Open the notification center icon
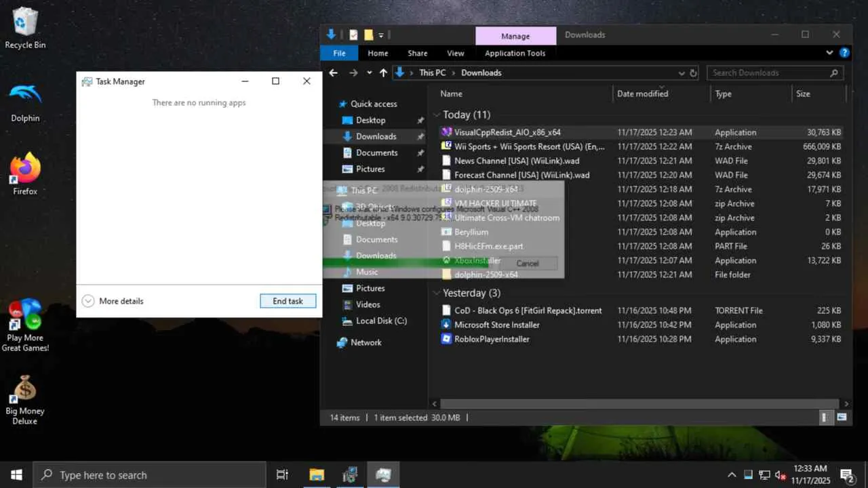Viewport: 868px width, 488px height. pyautogui.click(x=847, y=475)
